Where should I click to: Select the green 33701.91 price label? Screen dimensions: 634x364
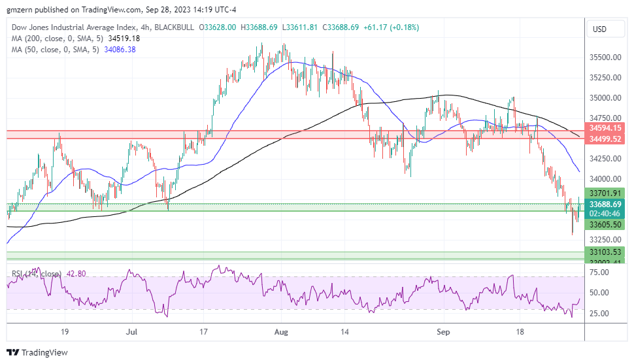pos(604,193)
